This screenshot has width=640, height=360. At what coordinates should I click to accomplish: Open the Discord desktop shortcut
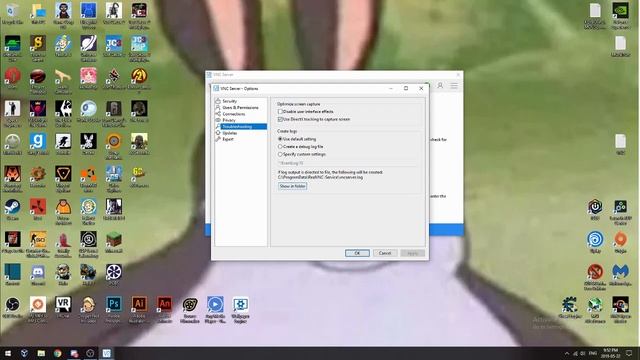click(38, 275)
